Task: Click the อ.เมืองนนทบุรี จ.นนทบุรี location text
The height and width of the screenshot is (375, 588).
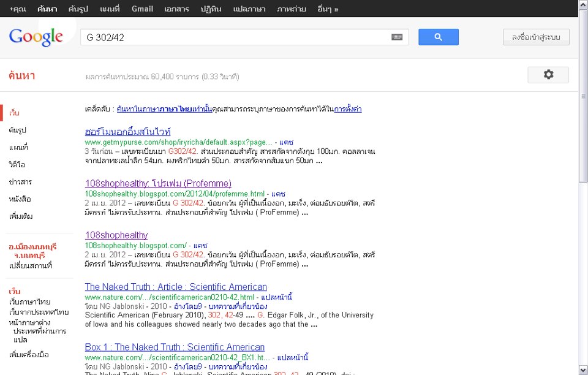Action: 32,251
